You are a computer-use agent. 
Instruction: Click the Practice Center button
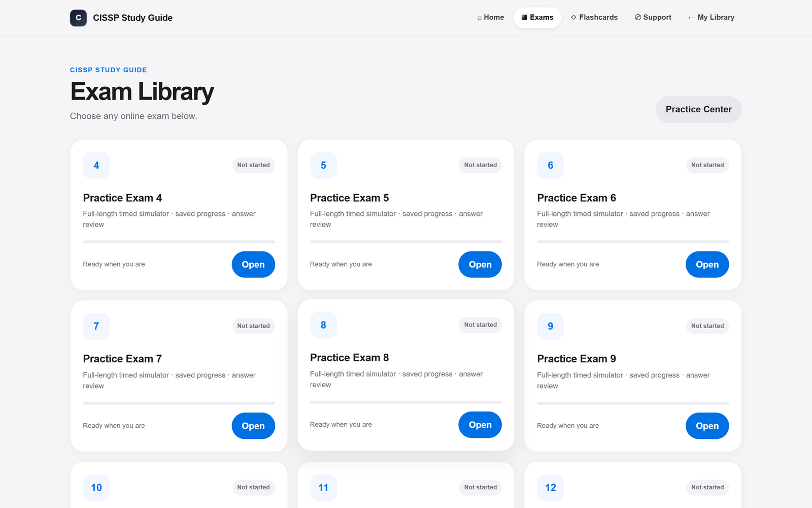coord(699,109)
